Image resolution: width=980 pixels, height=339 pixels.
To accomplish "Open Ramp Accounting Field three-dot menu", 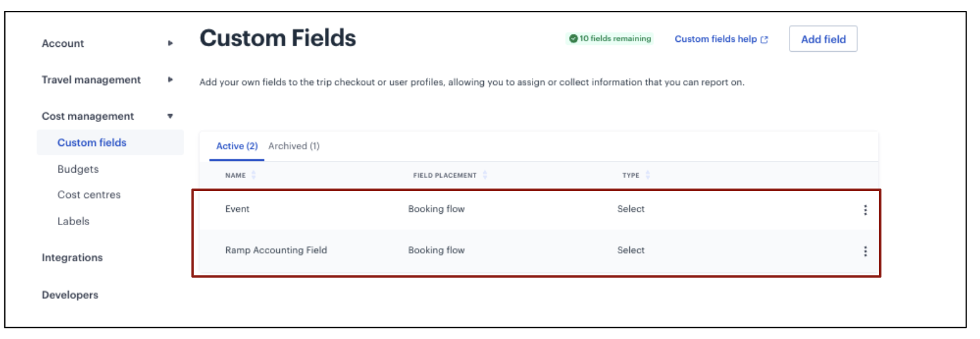I will tap(865, 251).
